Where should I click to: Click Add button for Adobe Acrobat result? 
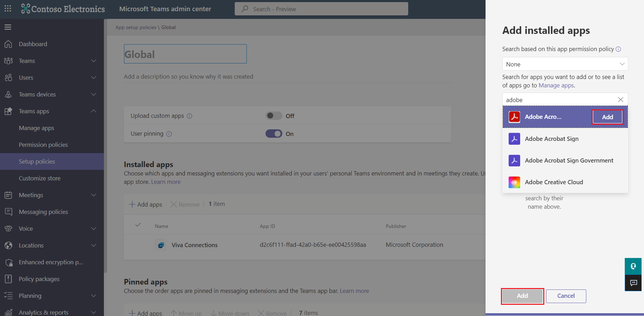pos(607,117)
